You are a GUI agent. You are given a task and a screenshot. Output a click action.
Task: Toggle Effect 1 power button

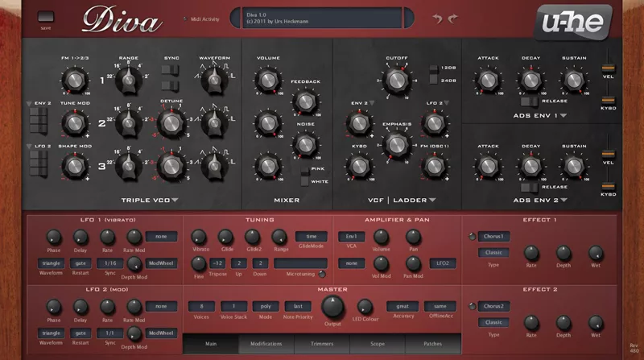click(472, 237)
